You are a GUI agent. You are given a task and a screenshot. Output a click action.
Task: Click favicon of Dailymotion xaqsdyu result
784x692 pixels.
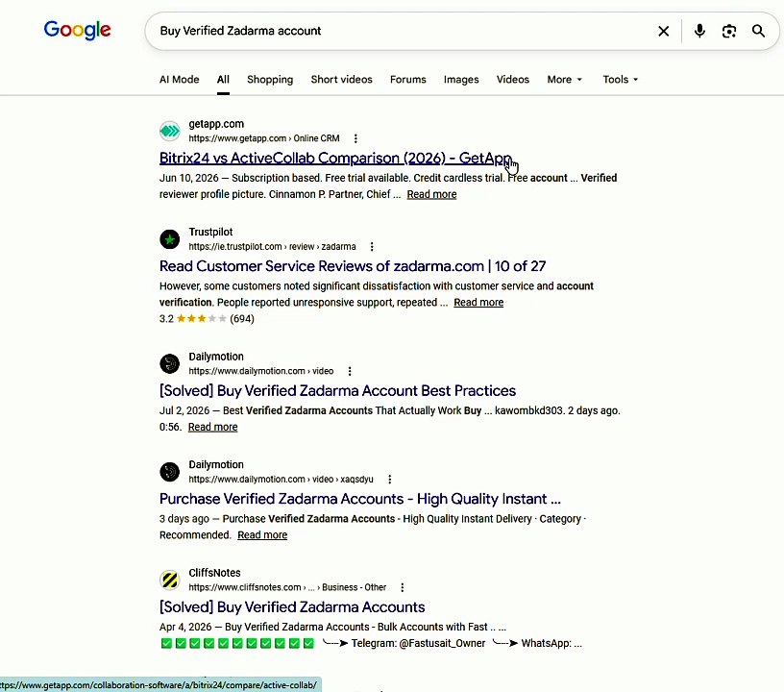(x=169, y=472)
